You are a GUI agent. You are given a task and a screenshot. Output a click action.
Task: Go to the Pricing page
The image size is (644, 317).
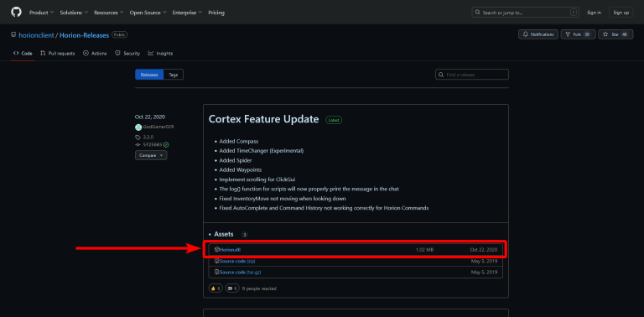pyautogui.click(x=216, y=13)
